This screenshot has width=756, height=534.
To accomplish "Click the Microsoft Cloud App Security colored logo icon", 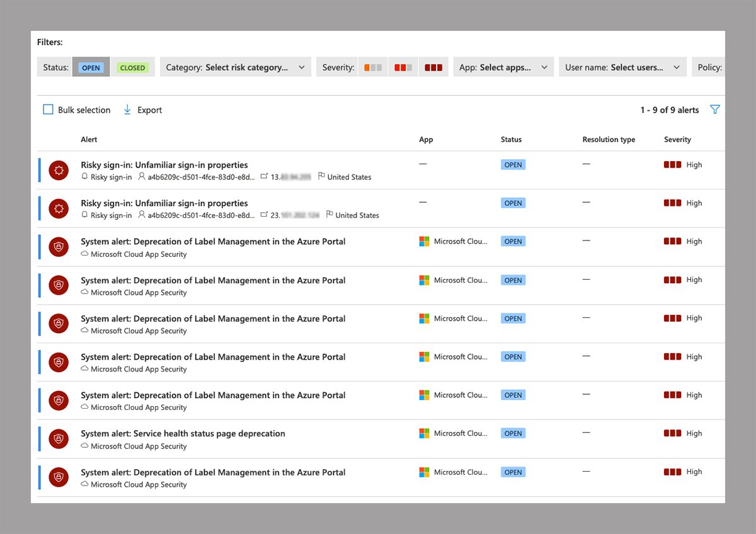I will click(x=424, y=241).
